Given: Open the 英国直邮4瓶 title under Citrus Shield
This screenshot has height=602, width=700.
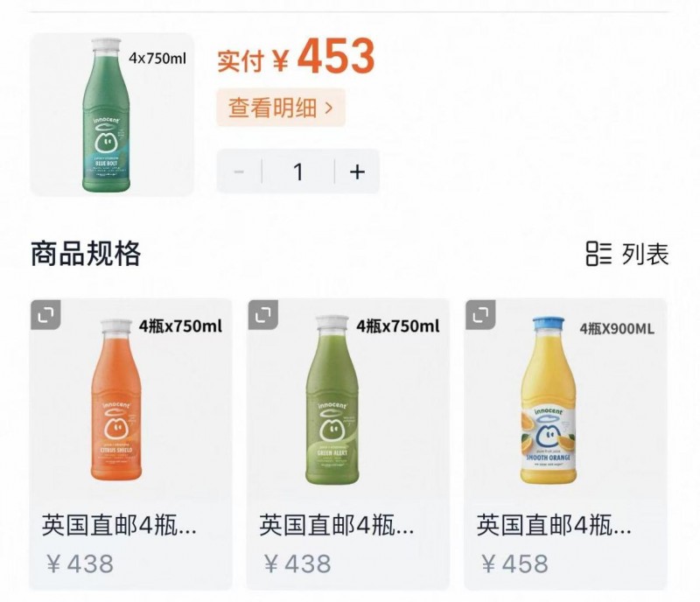Looking at the screenshot, I should click(x=119, y=525).
